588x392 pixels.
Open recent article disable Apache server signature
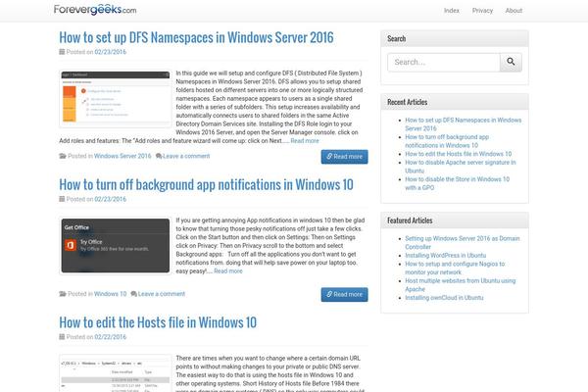(461, 167)
